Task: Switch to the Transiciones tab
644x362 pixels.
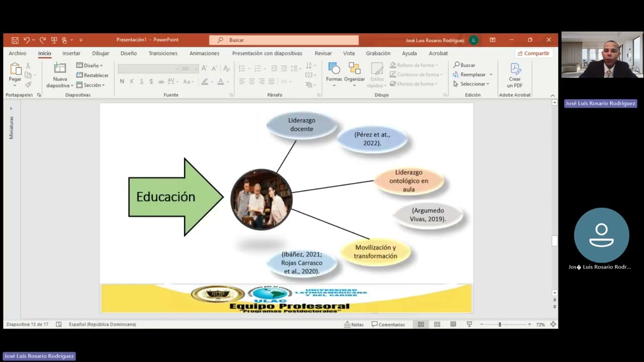Action: [x=163, y=53]
